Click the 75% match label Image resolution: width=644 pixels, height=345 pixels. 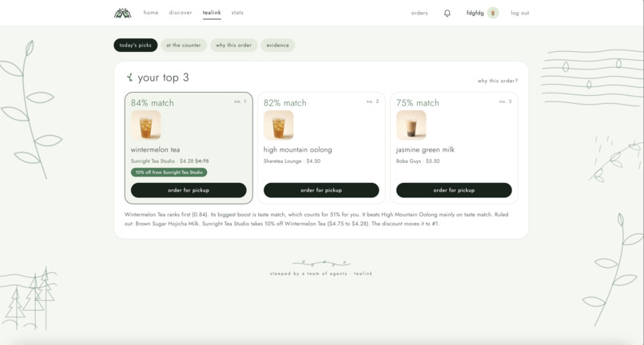point(418,103)
